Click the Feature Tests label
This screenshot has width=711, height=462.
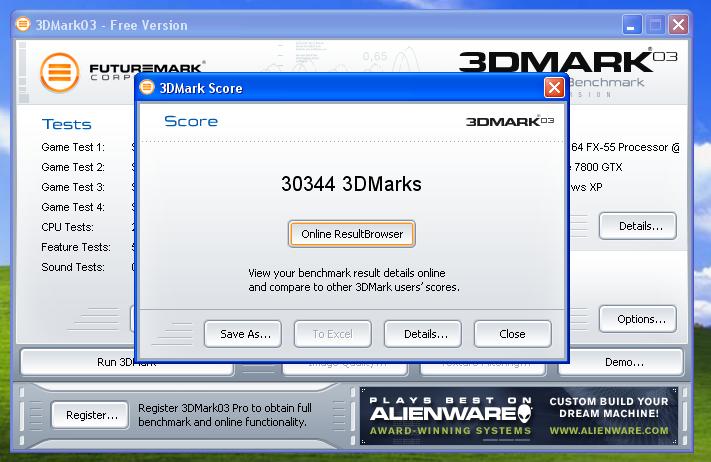coord(76,247)
